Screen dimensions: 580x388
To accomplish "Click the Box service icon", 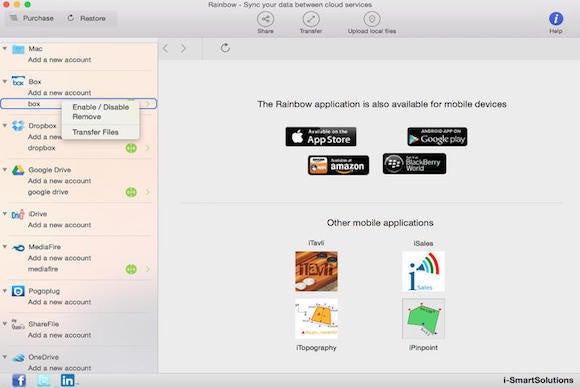I will click(18, 81).
